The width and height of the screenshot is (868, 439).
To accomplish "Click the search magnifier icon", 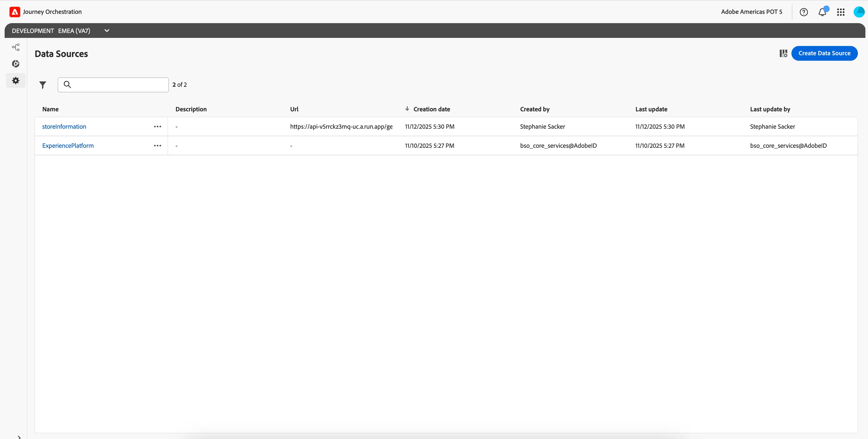I will click(67, 85).
